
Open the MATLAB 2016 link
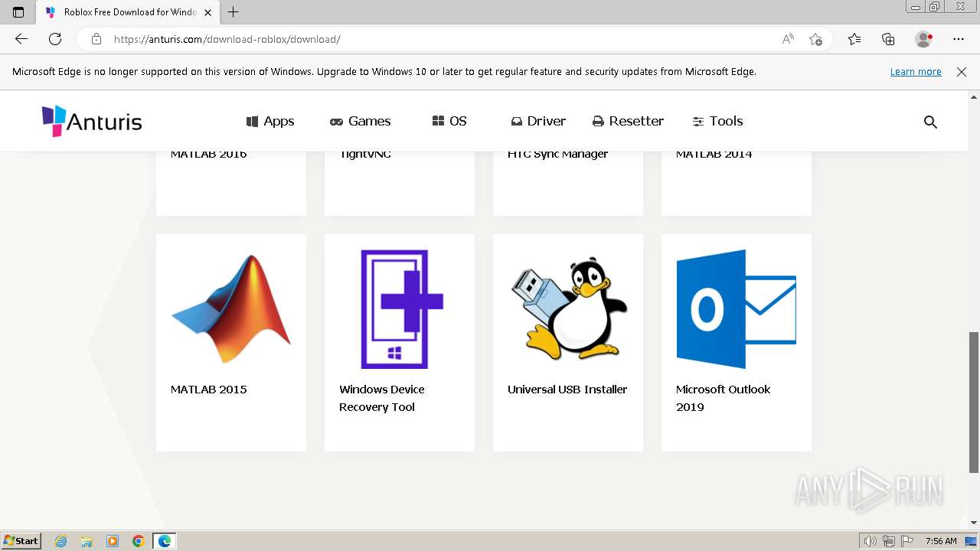click(x=209, y=154)
